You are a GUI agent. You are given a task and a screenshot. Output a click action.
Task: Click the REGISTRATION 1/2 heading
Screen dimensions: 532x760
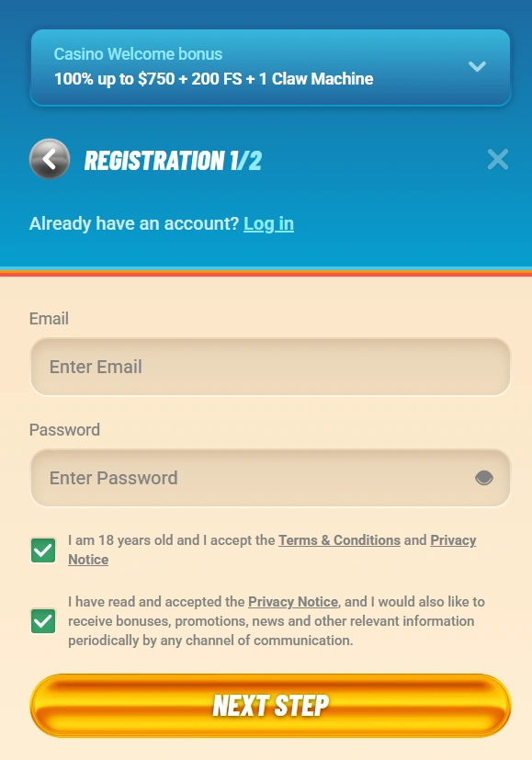tap(171, 160)
